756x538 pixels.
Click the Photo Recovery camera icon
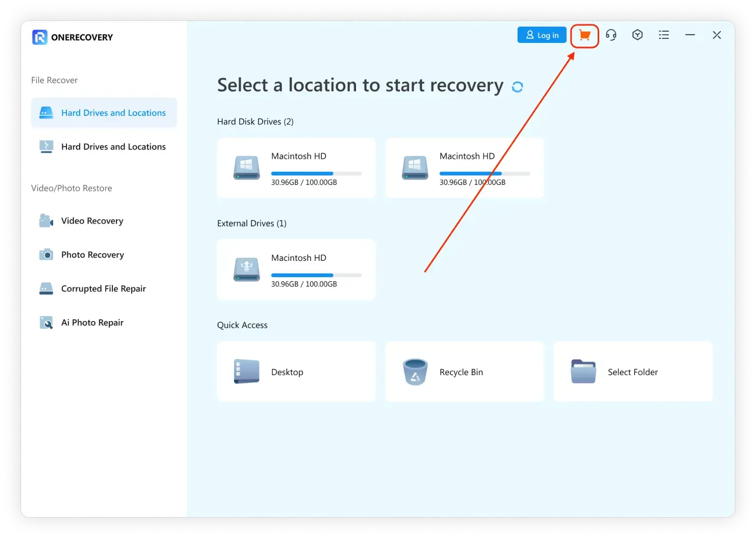[46, 254]
